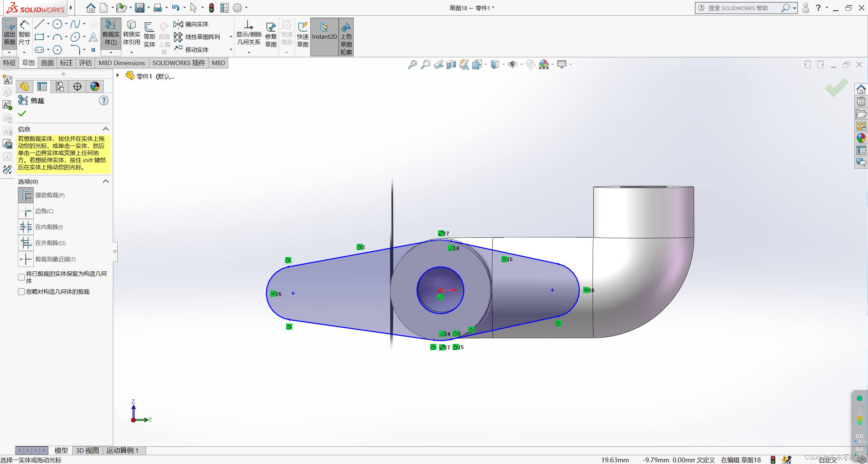Select the Corner Rectangle tool
This screenshot has width=868, height=464.
pyautogui.click(x=39, y=37)
